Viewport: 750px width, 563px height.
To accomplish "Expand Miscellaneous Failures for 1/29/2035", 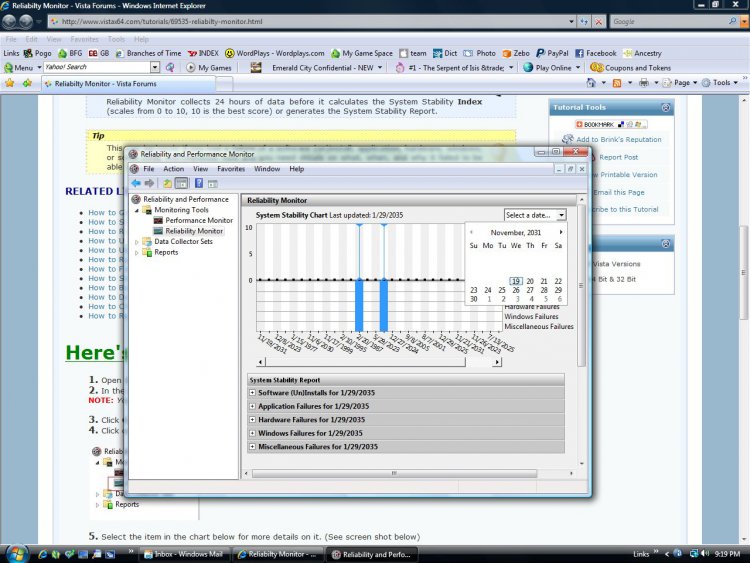I will [x=252, y=446].
